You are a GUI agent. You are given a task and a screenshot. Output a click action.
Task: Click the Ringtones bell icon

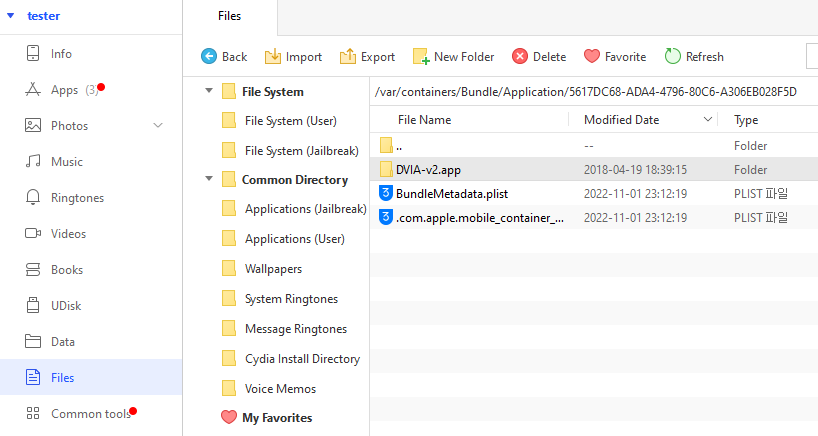tap(33, 197)
